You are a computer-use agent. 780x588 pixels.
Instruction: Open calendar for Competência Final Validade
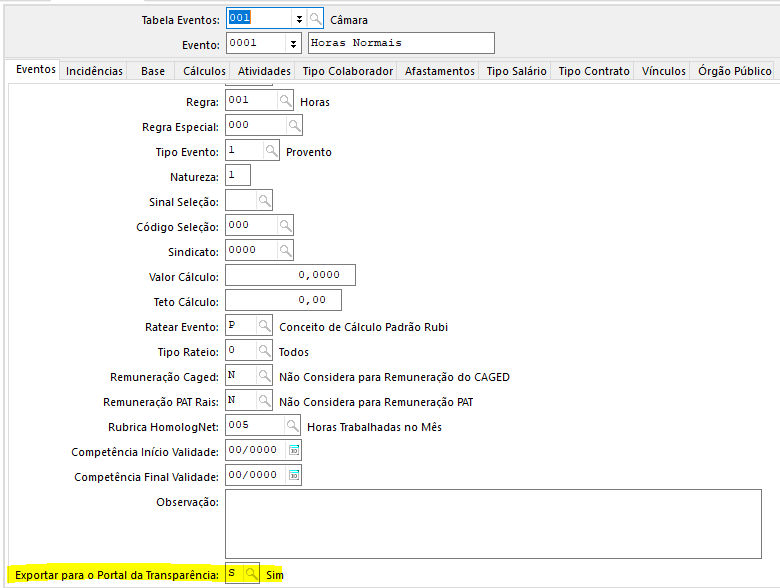coord(293,475)
